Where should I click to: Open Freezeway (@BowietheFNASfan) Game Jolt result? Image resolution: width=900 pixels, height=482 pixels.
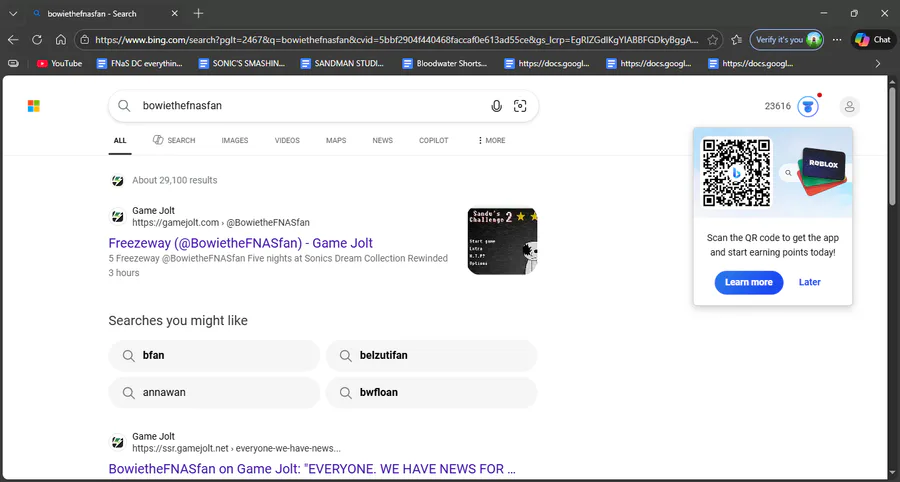(240, 243)
